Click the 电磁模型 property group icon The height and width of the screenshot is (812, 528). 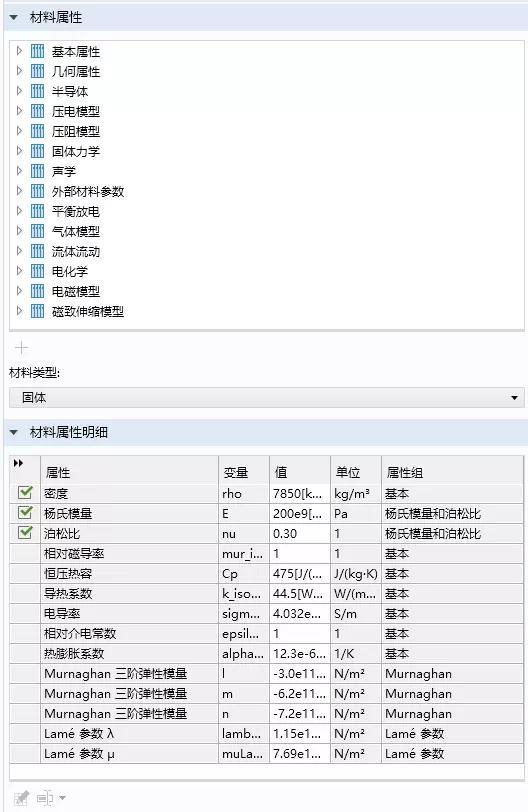(x=37, y=291)
